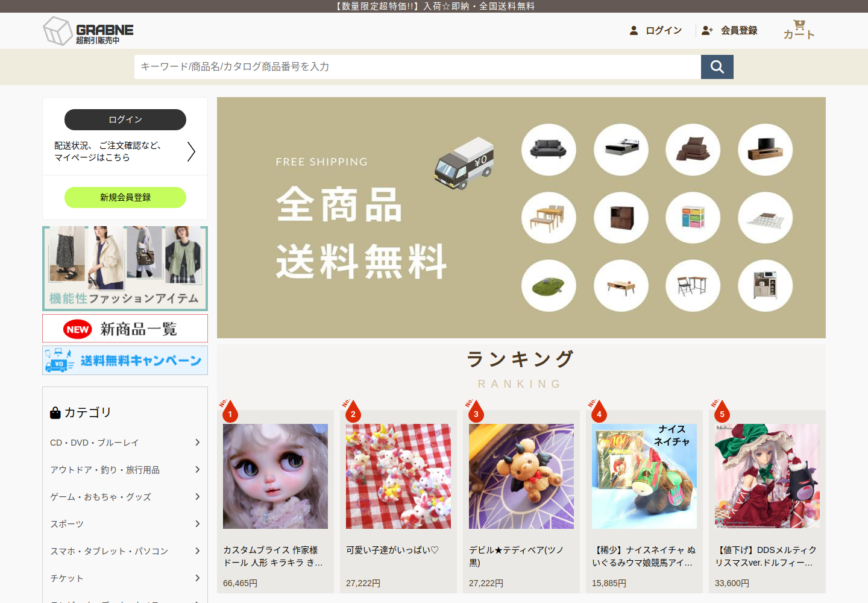Expand the スポーツ category
The width and height of the screenshot is (868, 603).
tap(125, 524)
